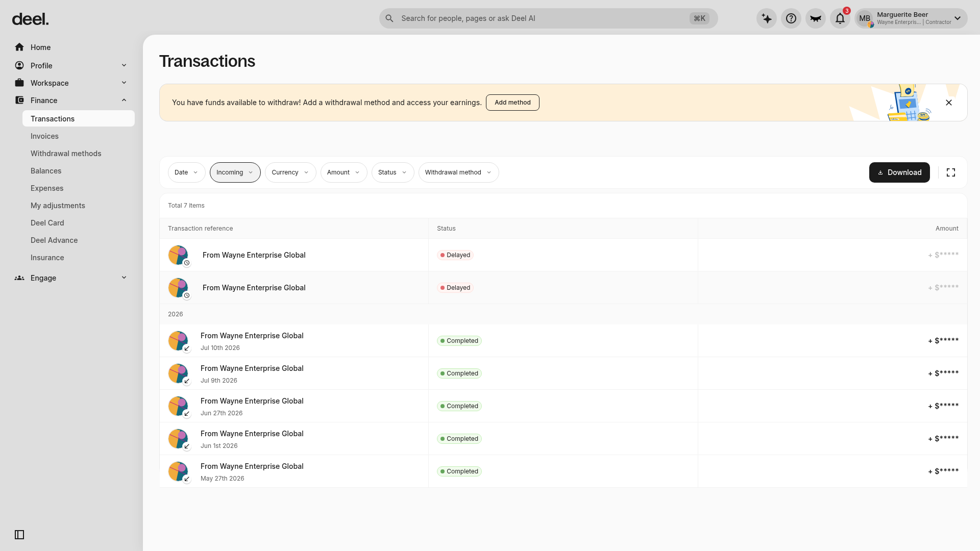Expand the Workspace section chevron
Viewport: 980px width, 551px height.
tap(124, 83)
